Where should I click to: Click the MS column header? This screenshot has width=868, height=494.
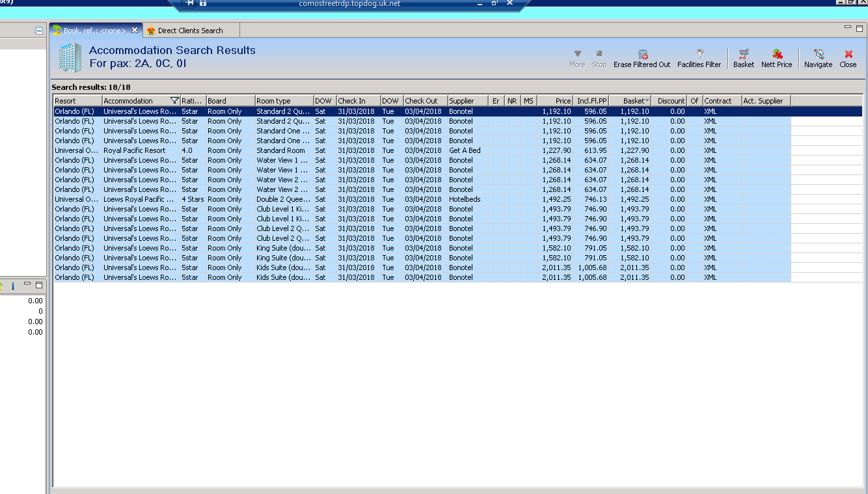tap(529, 101)
